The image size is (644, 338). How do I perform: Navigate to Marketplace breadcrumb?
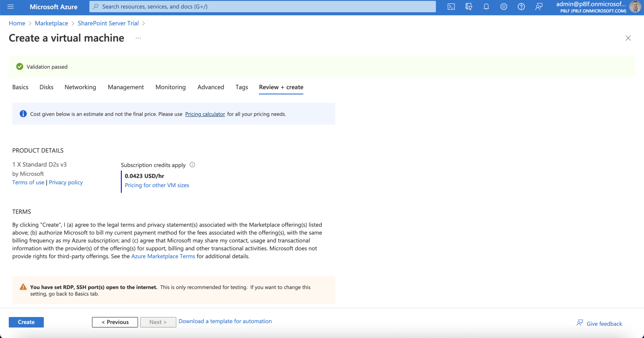[52, 23]
